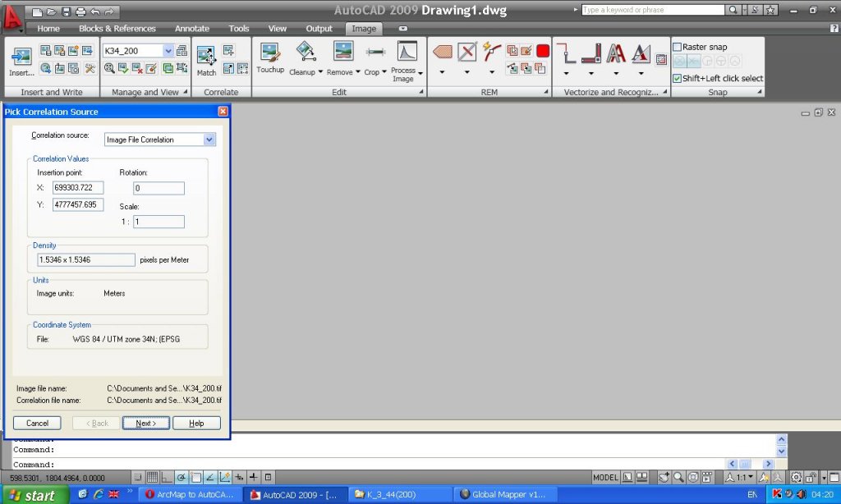Image resolution: width=841 pixels, height=504 pixels.
Task: Click the MODEL space status button
Action: coord(605,477)
